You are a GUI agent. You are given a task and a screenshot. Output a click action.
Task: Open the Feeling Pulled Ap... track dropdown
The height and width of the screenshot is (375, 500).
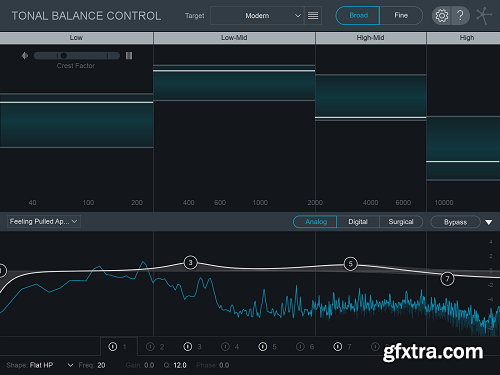tap(44, 222)
